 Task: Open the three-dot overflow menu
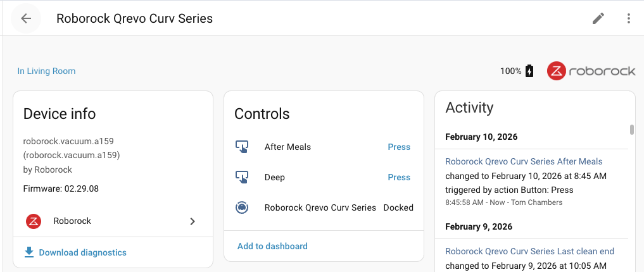click(628, 18)
